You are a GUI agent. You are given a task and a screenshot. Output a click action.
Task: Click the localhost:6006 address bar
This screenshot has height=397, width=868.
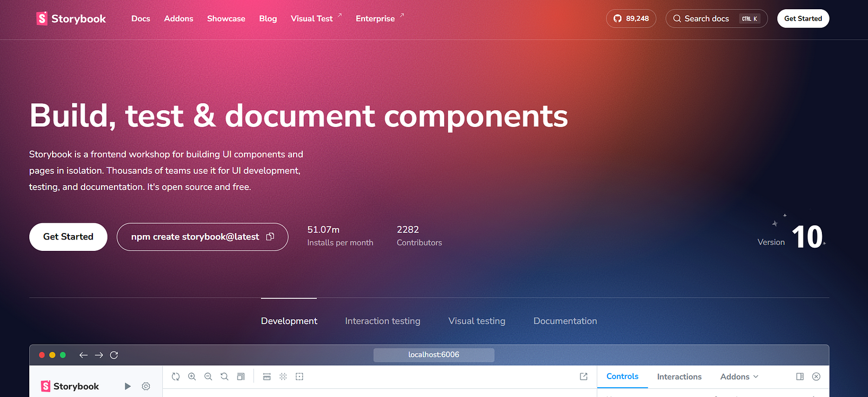click(434, 355)
